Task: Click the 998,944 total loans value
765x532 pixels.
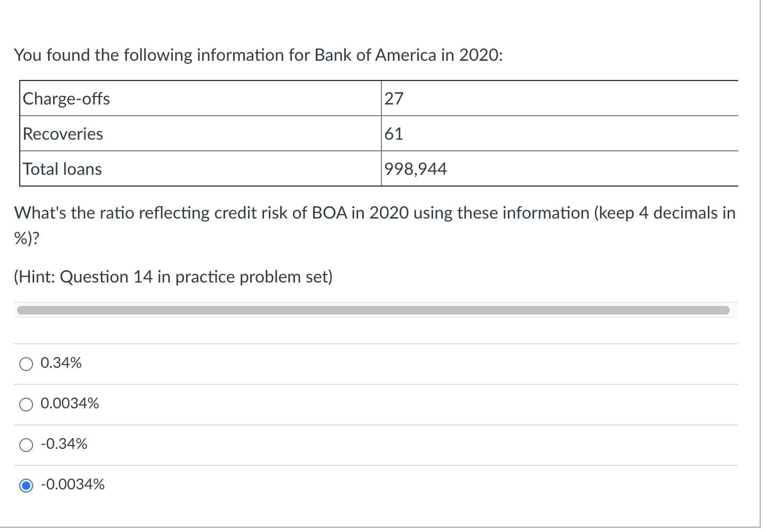Action: [416, 169]
